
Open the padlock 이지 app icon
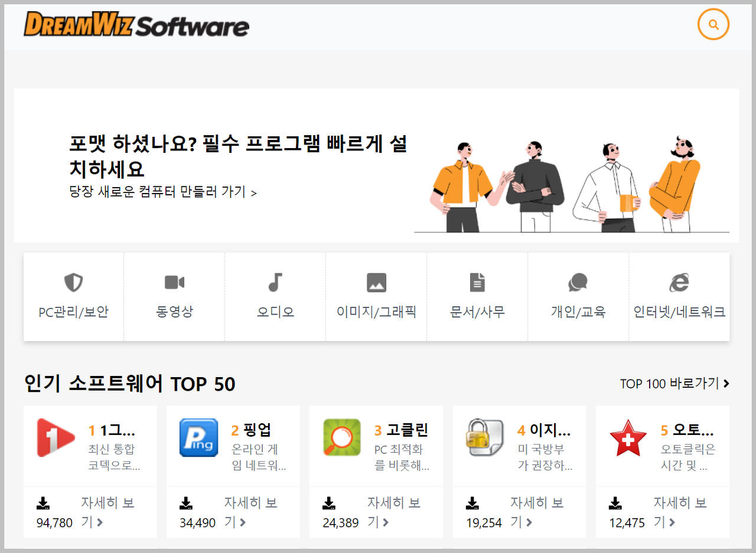pyautogui.click(x=484, y=437)
